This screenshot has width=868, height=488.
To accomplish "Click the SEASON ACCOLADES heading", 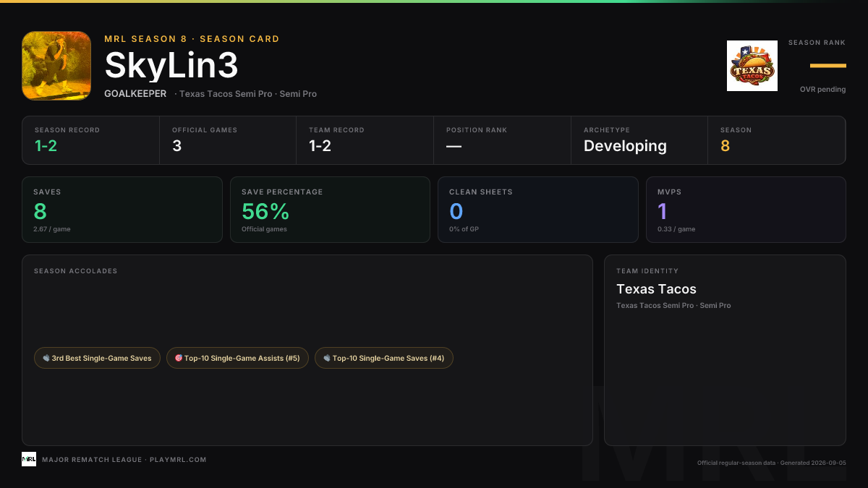I will (x=75, y=271).
